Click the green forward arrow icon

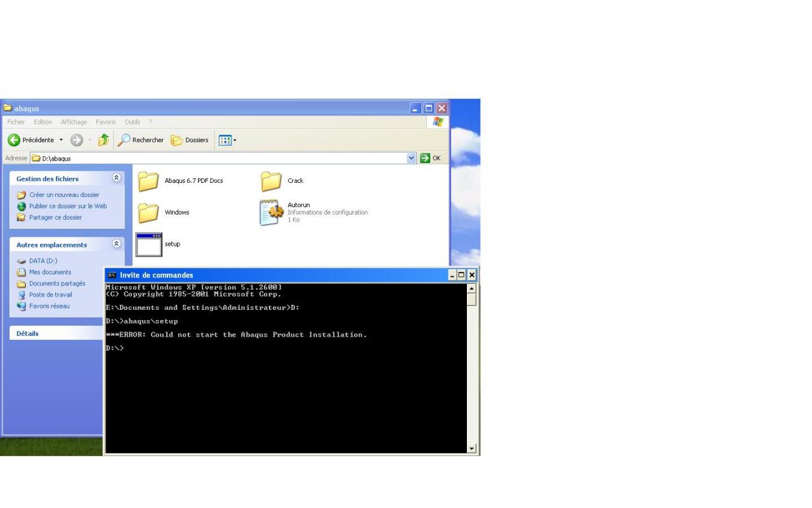77,140
